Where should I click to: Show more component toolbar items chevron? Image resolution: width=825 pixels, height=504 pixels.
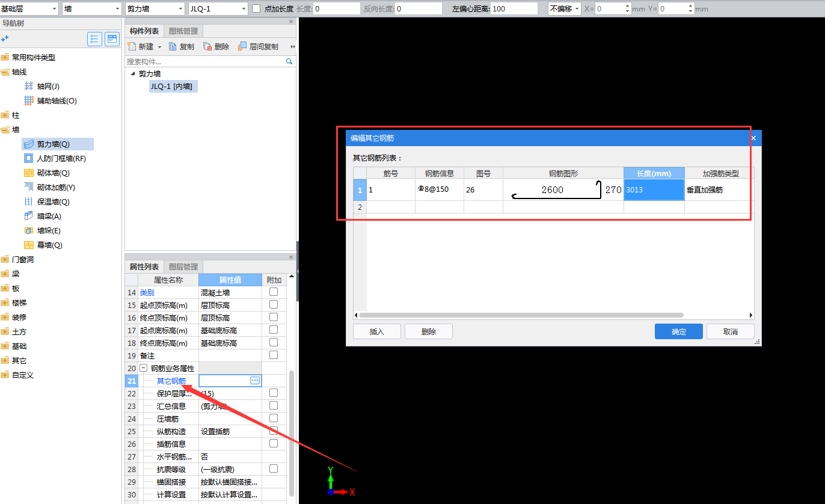pos(293,46)
